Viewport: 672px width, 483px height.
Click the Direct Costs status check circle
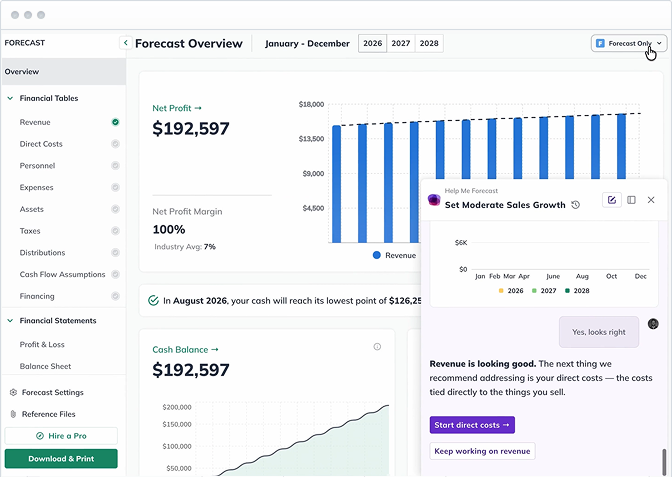(x=115, y=144)
